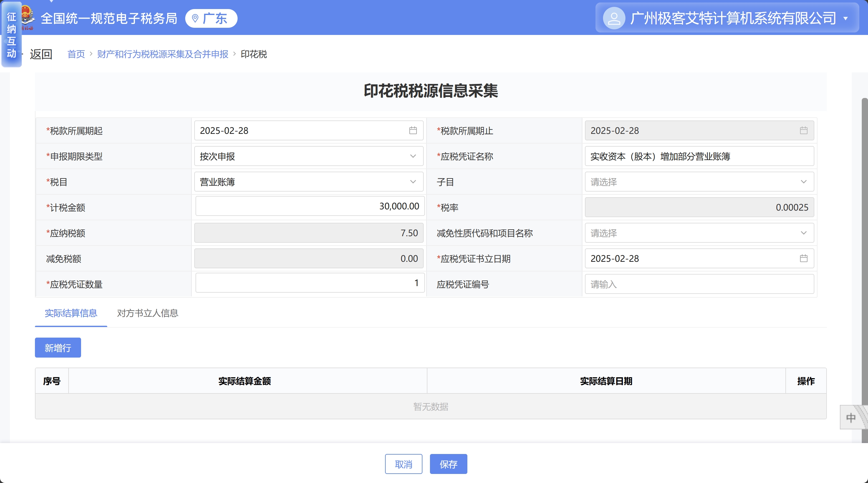Image resolution: width=868 pixels, height=483 pixels.
Task: Expand company account menu arrow
Action: [846, 18]
